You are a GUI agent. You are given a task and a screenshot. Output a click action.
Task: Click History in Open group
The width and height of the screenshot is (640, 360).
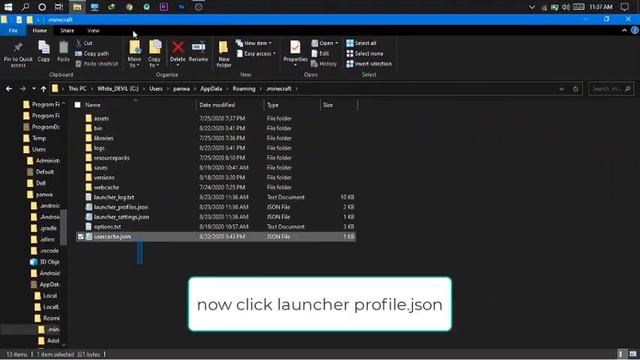point(324,64)
